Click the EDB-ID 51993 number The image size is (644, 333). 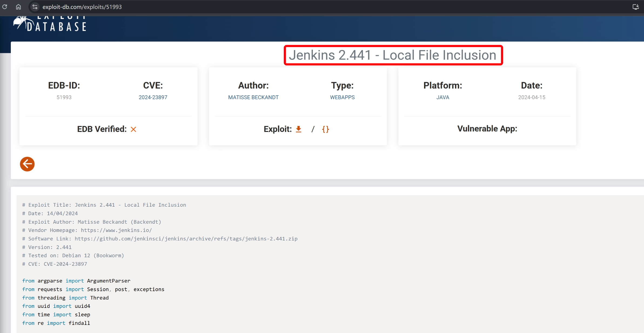pos(64,97)
